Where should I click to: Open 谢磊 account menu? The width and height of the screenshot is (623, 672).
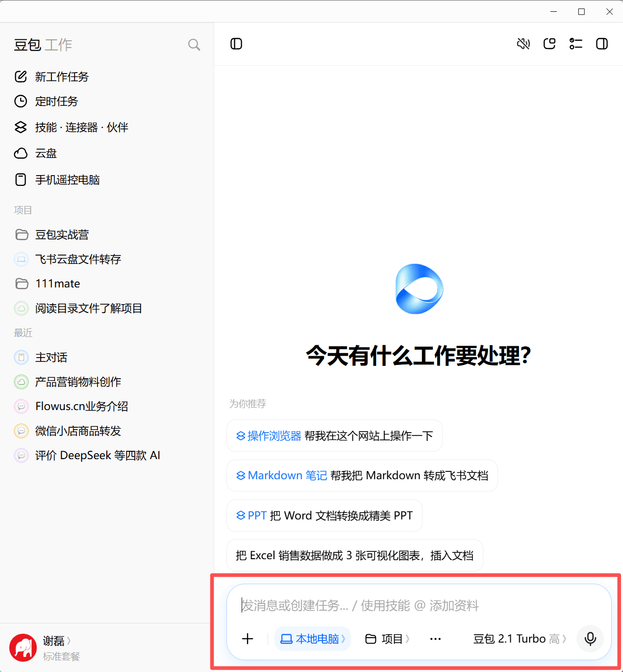coord(57,641)
